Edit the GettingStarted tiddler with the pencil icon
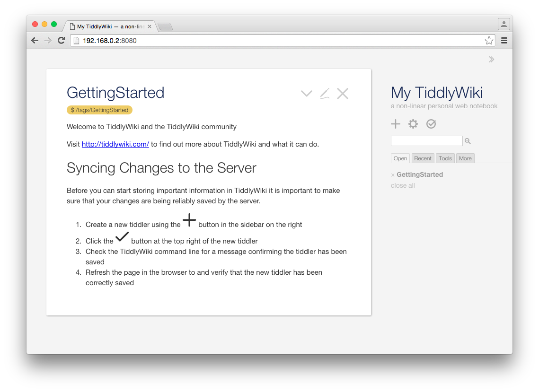Screen dimensions: 539x392 click(325, 94)
